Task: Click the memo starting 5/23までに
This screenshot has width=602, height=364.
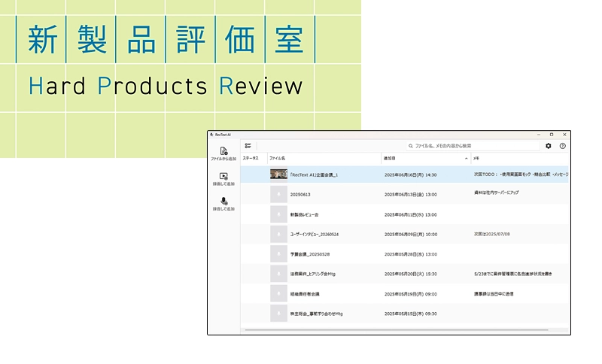Action: [x=513, y=274]
